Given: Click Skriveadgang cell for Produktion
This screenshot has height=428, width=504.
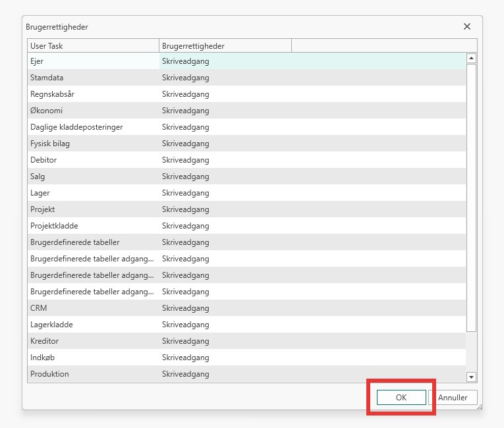Looking at the screenshot, I should pos(225,374).
